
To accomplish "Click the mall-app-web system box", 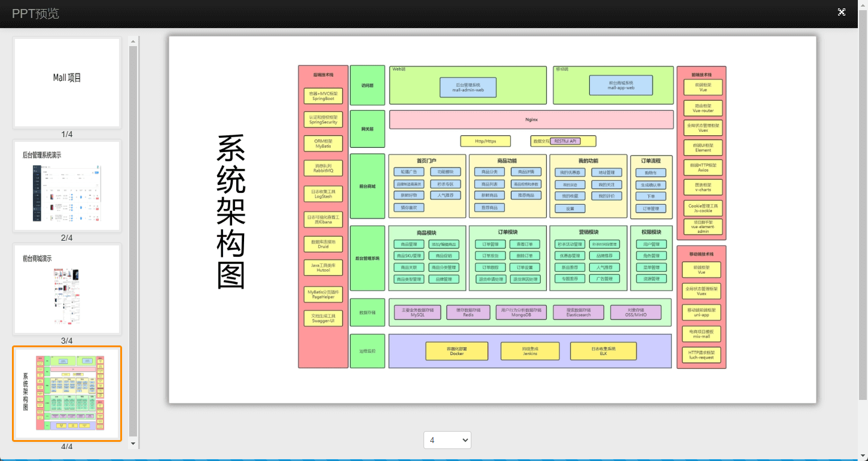I will (620, 85).
